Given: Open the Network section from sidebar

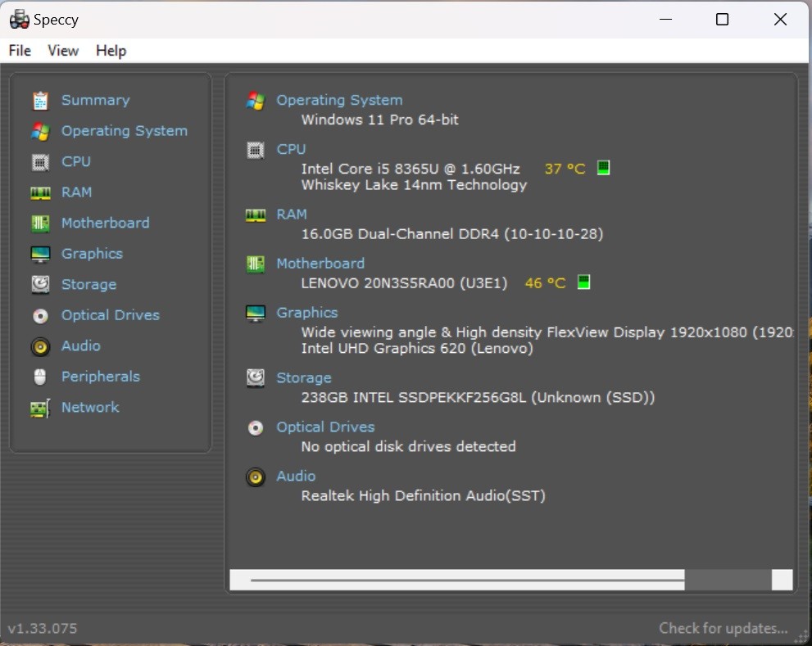Looking at the screenshot, I should [91, 408].
